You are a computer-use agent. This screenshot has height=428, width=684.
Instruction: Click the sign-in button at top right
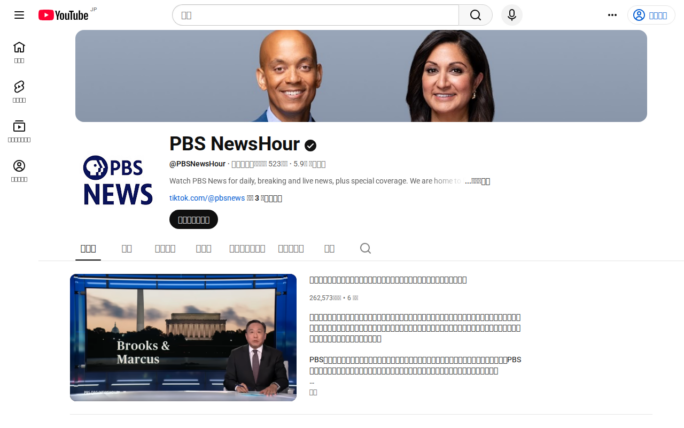(651, 15)
